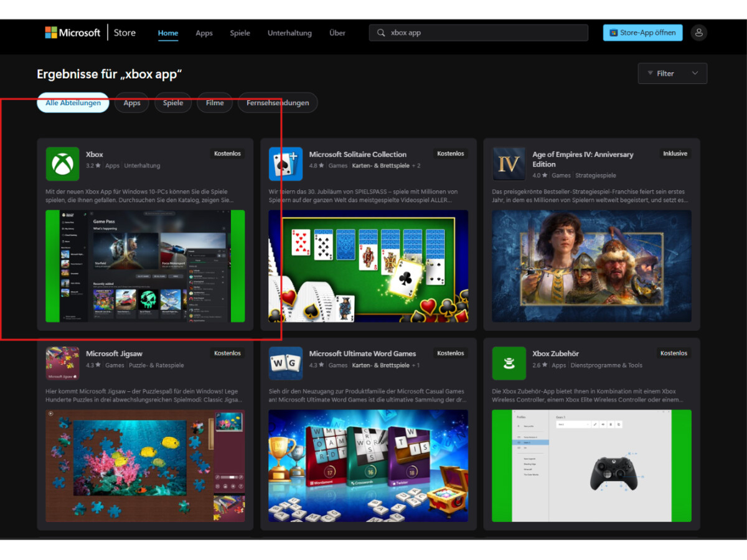Open the Microsoft Solitaire Collection icon

click(x=286, y=164)
